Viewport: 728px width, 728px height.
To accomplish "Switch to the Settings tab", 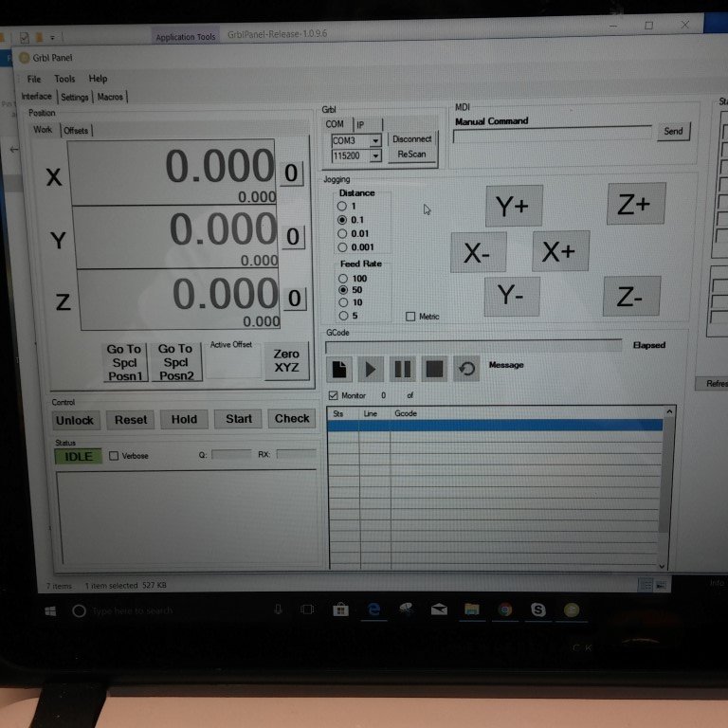I will pos(74,97).
